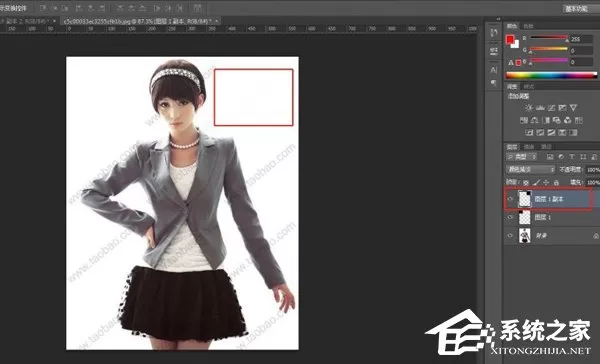Hide the 图层 1 副本 layer
The image size is (600, 364).
coord(510,199)
